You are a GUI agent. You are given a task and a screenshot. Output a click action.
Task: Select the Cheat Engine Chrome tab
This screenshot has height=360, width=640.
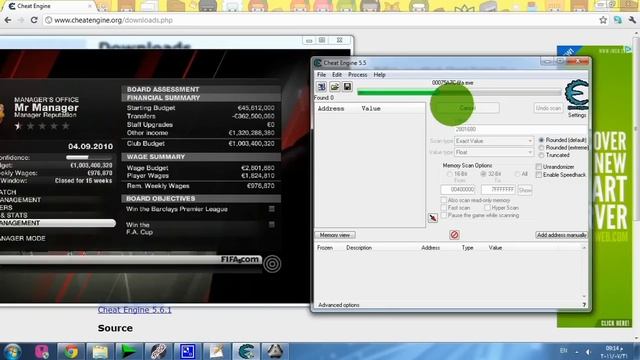(x=48, y=6)
